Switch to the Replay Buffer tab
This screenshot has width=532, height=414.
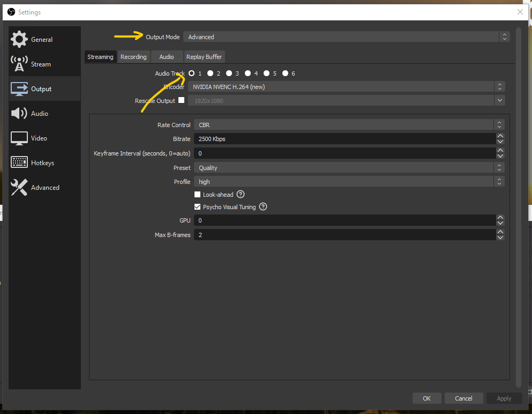coord(204,57)
